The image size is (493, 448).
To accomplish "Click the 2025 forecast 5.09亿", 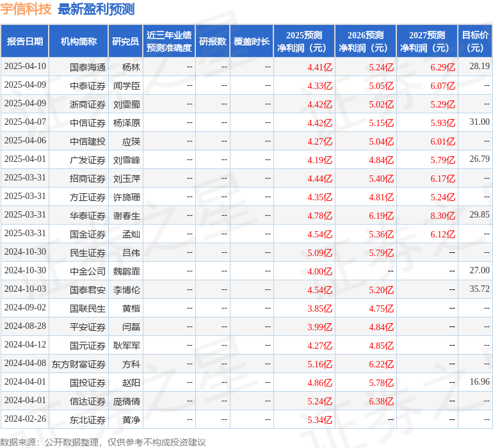I will click(319, 252).
